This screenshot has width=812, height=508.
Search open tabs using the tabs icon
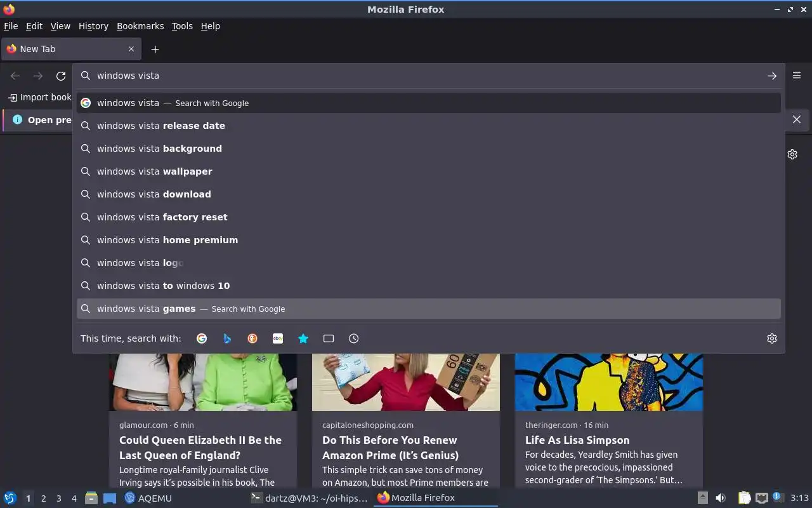pyautogui.click(x=329, y=338)
